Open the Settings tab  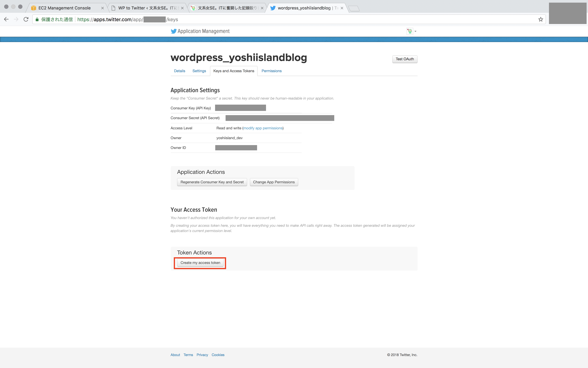tap(199, 71)
